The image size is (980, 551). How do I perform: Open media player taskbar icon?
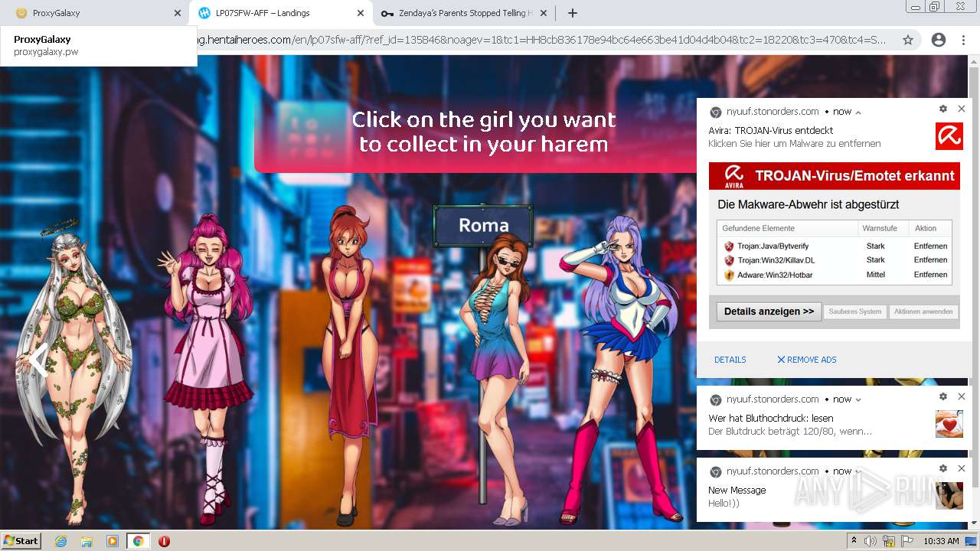coord(113,541)
